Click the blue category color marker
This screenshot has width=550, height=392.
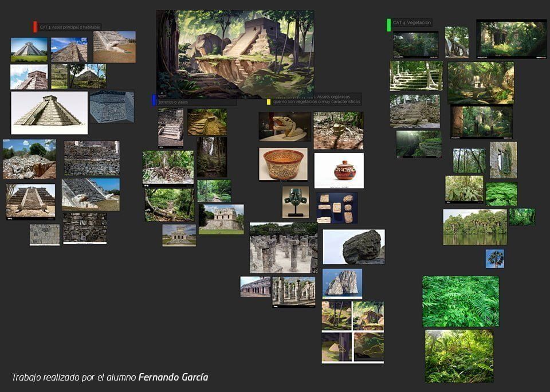coord(154,100)
